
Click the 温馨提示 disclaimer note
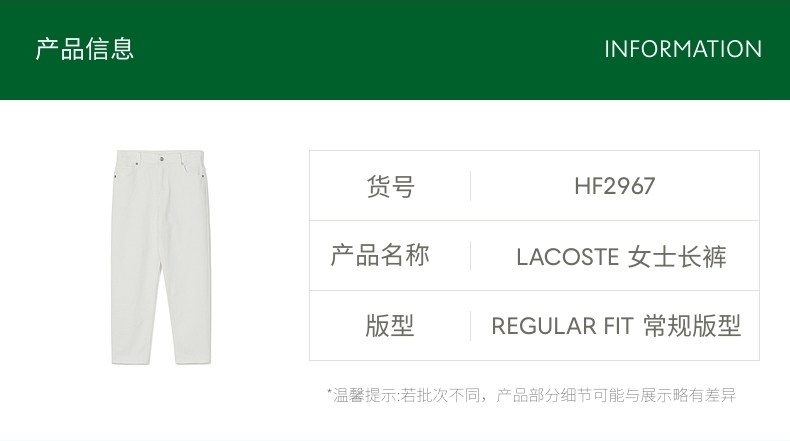(x=532, y=395)
